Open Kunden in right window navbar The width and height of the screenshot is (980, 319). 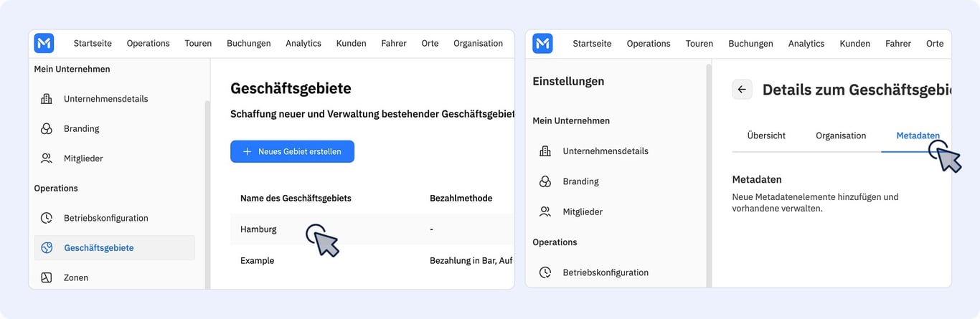(x=855, y=43)
